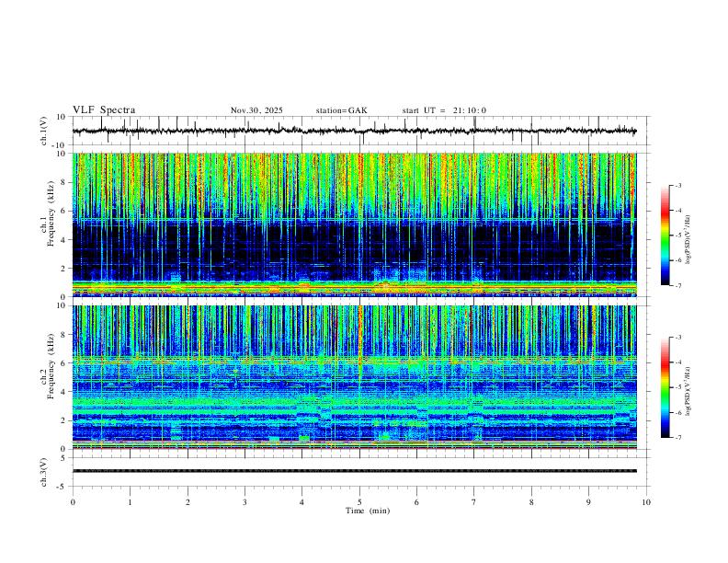Click the "-3" label on ch.1 color bar
728x563 pixels.
point(677,185)
